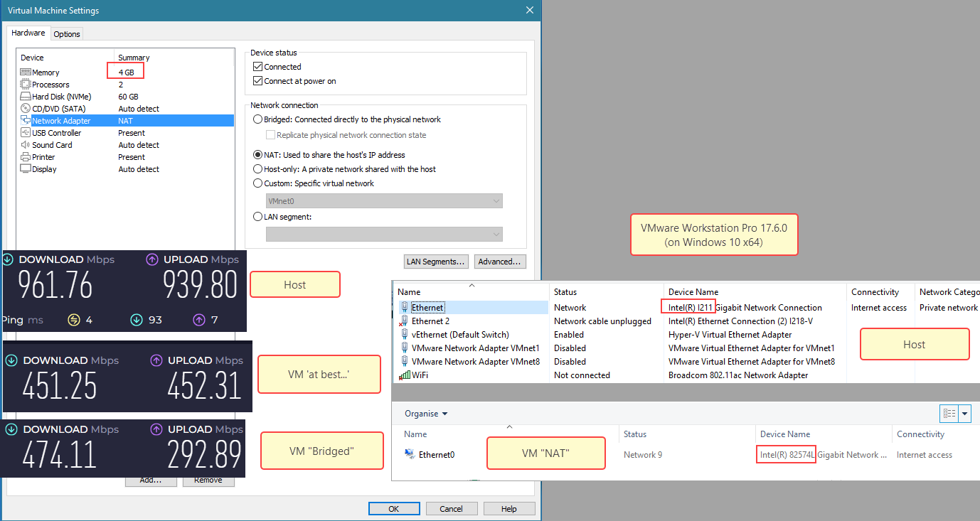
Task: Open the VMnet0 virtual network dropdown
Action: pyautogui.click(x=384, y=201)
